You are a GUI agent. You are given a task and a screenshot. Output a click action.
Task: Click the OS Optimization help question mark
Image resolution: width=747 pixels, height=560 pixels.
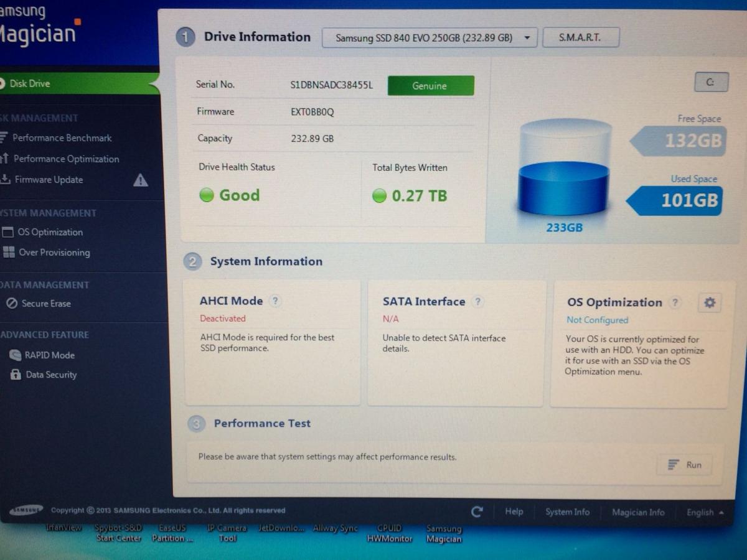(x=675, y=303)
